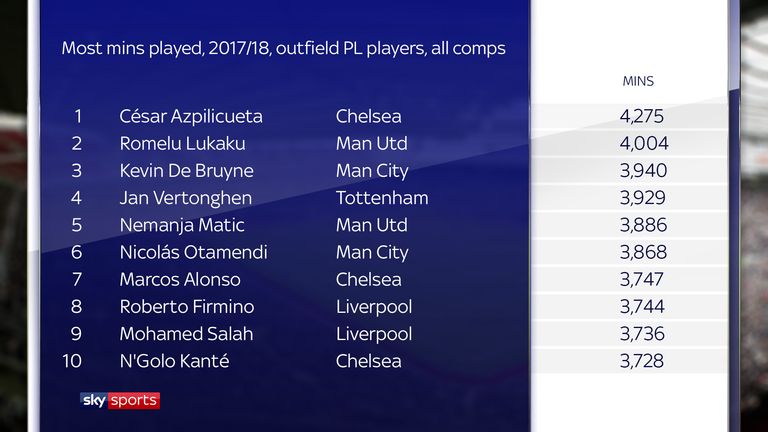This screenshot has height=432, width=768.
Task: Select Mohamed Salah's name
Action: click(x=186, y=334)
